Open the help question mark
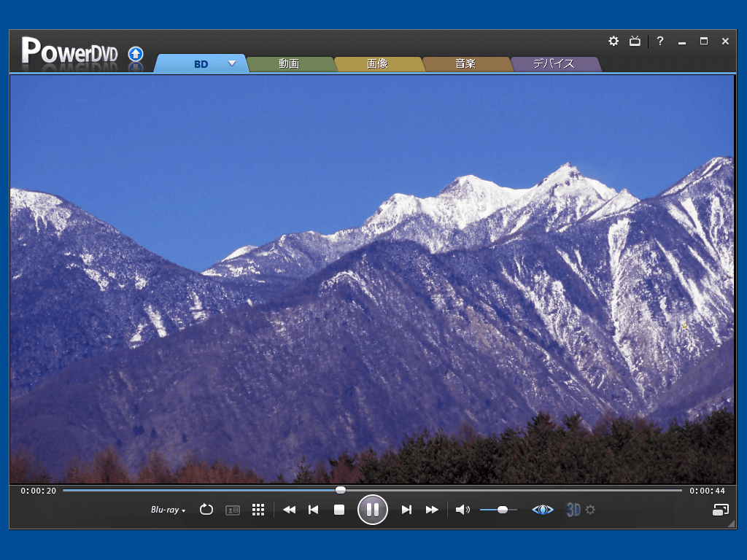 tap(659, 41)
